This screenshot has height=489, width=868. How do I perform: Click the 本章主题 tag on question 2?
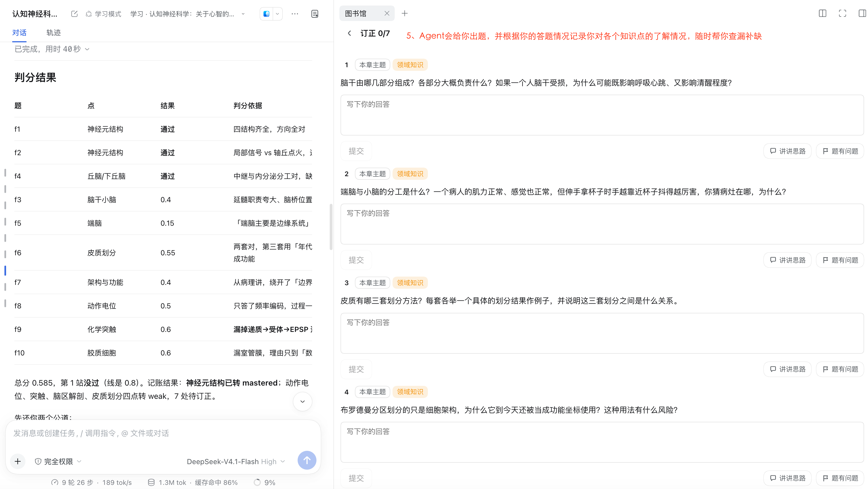tap(372, 174)
